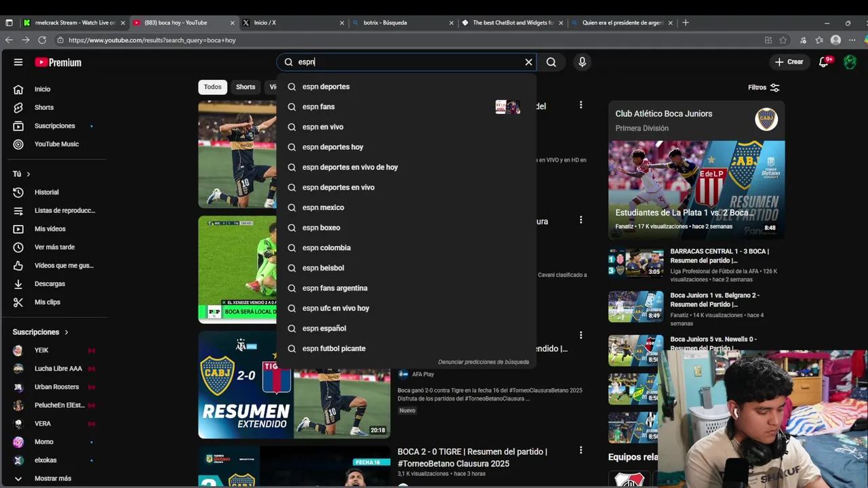
Task: Open a new browser tab
Action: [x=686, y=22]
